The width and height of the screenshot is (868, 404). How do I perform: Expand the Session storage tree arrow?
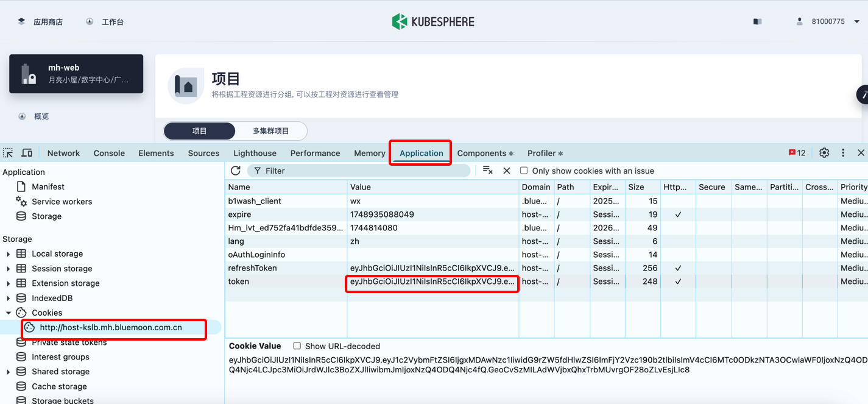8,269
